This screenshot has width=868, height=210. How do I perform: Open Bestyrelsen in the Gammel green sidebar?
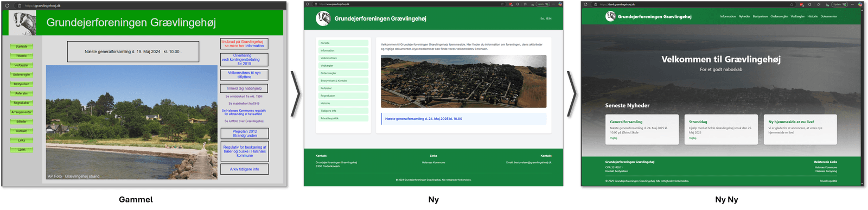coord(22,84)
